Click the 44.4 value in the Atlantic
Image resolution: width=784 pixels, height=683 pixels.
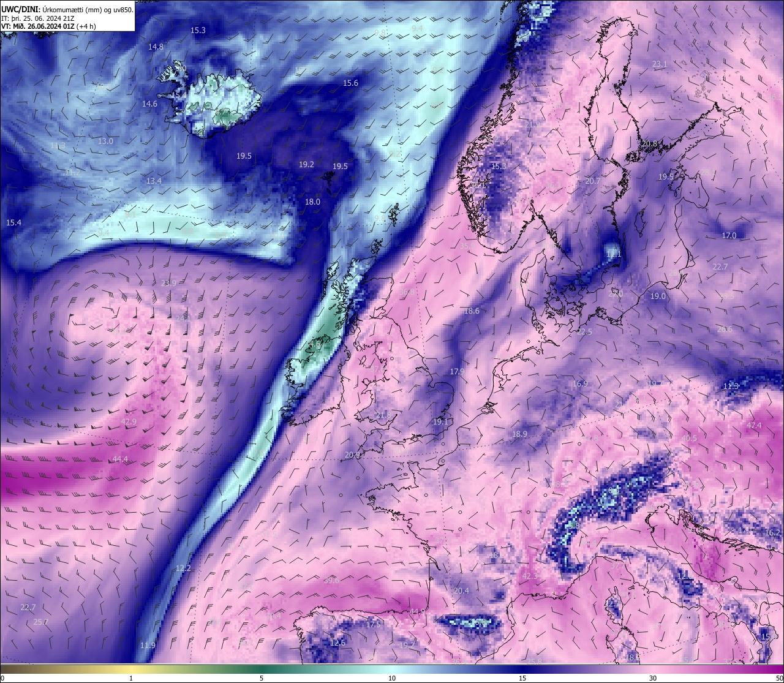point(121,459)
